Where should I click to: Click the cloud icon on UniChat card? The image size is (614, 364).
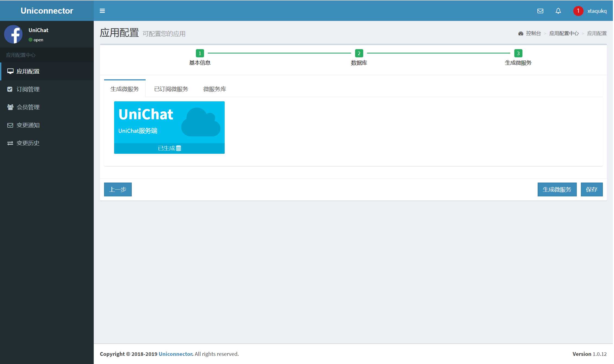point(201,122)
